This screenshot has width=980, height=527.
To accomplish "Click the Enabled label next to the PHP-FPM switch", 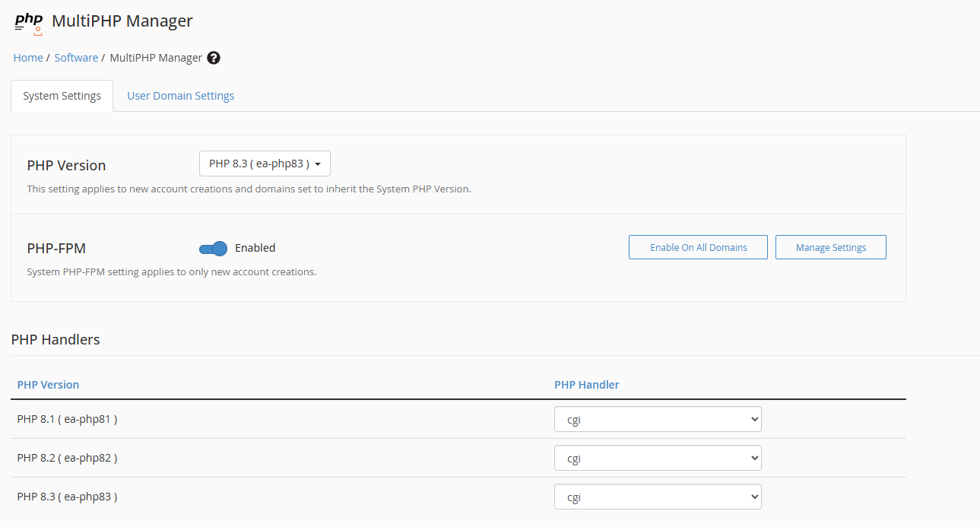I will [255, 248].
